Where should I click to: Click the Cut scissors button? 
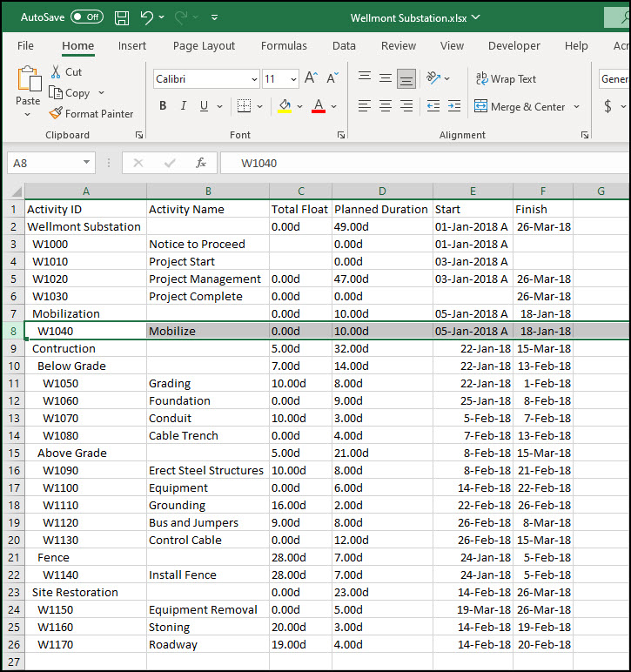66,72
